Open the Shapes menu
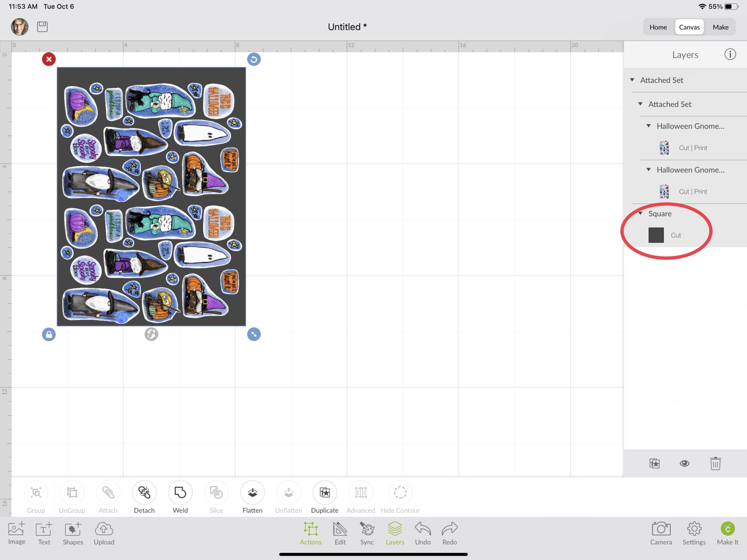This screenshot has height=560, width=747. (73, 533)
